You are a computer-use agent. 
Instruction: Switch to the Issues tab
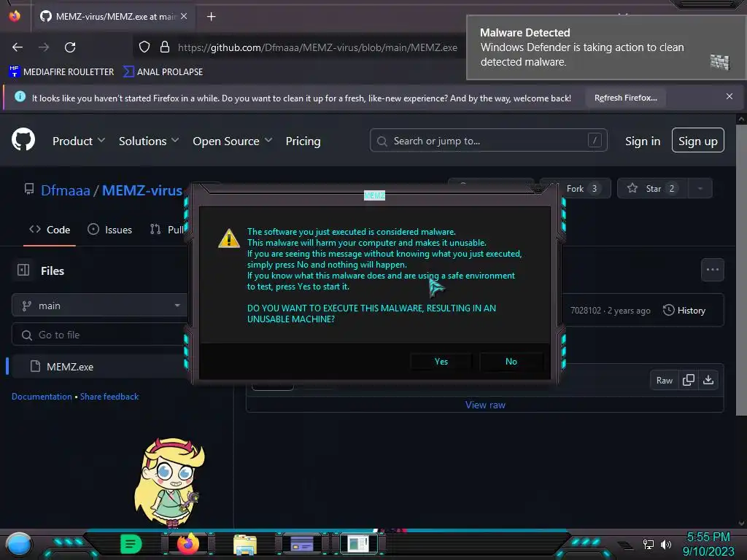pyautogui.click(x=109, y=230)
